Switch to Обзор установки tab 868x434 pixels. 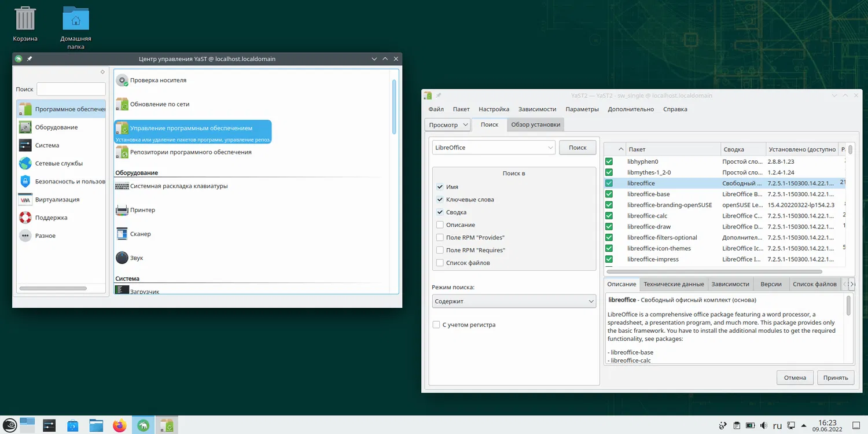pos(536,124)
